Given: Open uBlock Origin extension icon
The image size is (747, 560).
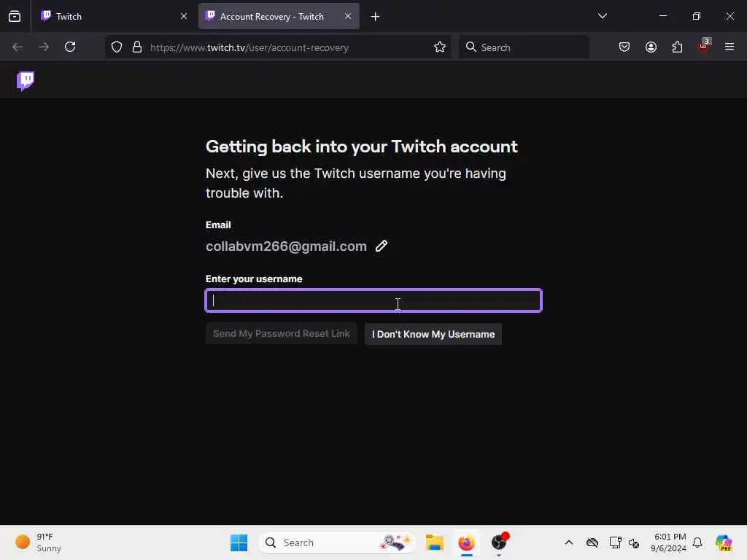Looking at the screenshot, I should click(704, 46).
